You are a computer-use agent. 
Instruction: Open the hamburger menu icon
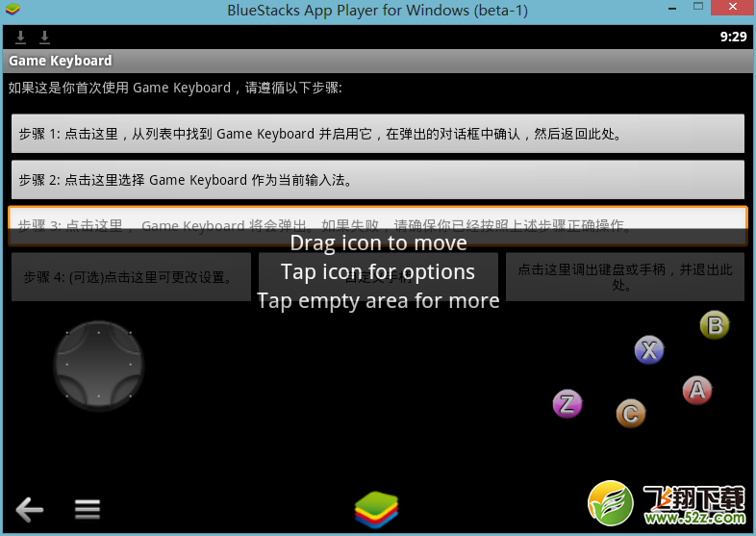point(88,509)
